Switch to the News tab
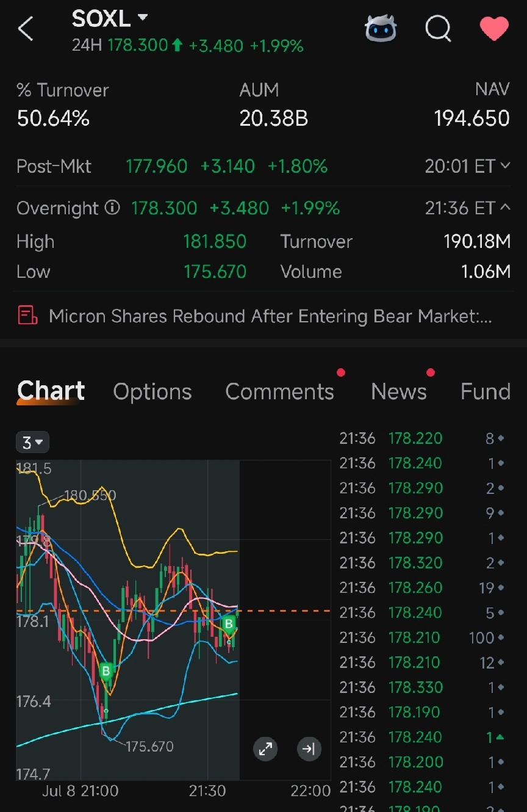The width and height of the screenshot is (527, 812). pyautogui.click(x=399, y=392)
